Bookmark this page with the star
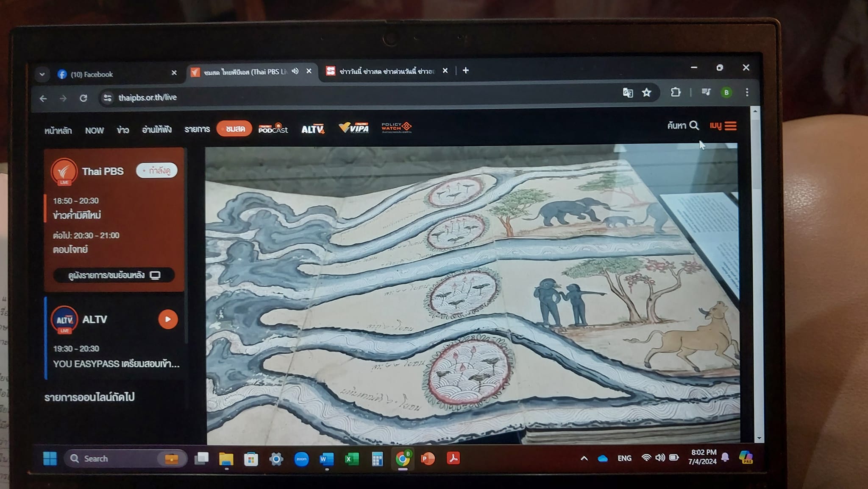The height and width of the screenshot is (489, 868). tap(646, 92)
